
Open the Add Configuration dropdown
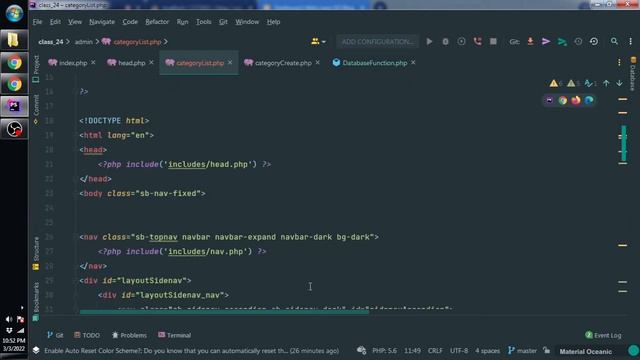(x=378, y=42)
